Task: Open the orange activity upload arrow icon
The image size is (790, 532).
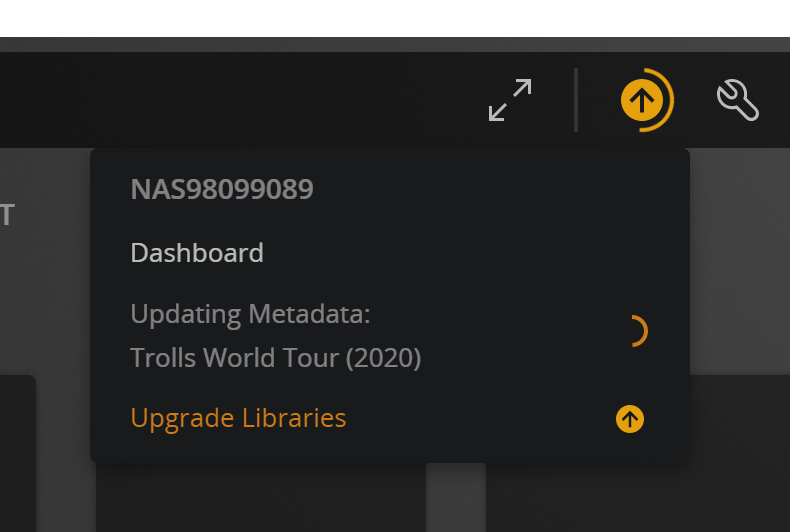Action: point(641,100)
